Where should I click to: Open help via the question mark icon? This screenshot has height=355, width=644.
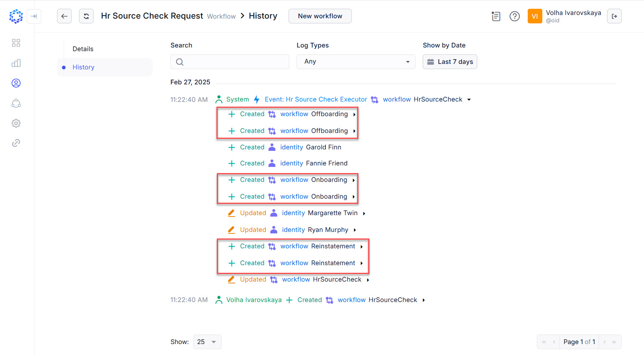514,16
